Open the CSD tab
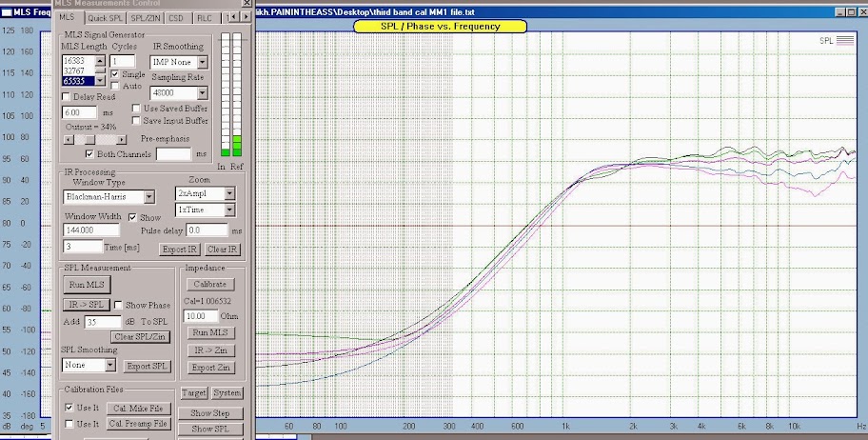The height and width of the screenshot is (440, 868). (178, 18)
